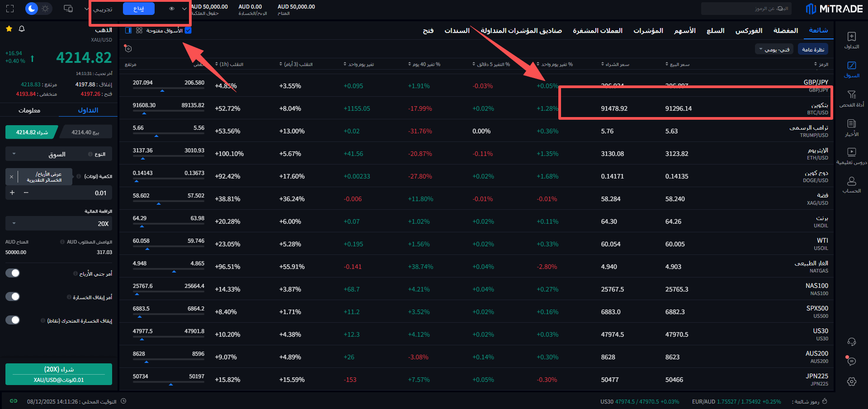This screenshot has width=868, height=409.
Task: Enable the Stop Loss (أمر إيقاف الخسارة) switch
Action: click(13, 296)
